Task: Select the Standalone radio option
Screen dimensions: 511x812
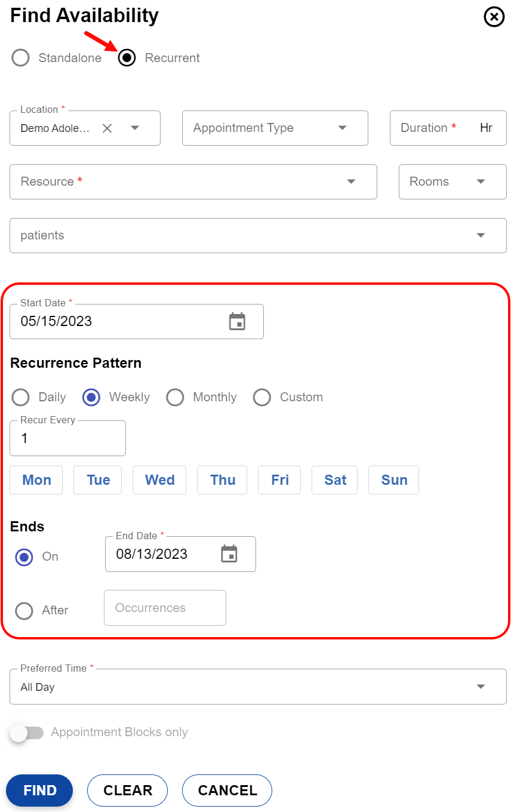Action: pyautogui.click(x=21, y=58)
